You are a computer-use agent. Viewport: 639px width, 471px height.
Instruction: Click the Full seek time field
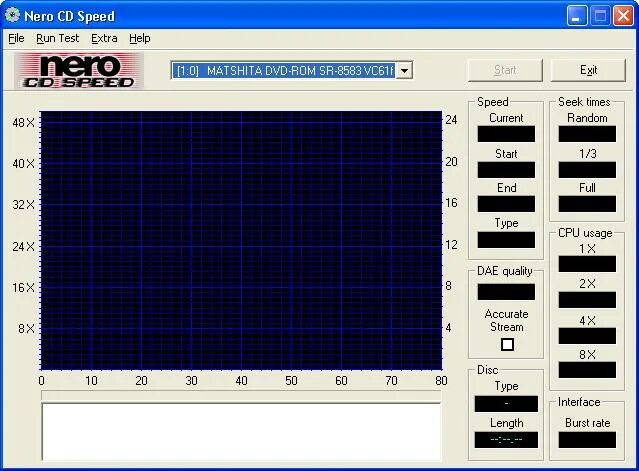point(587,204)
